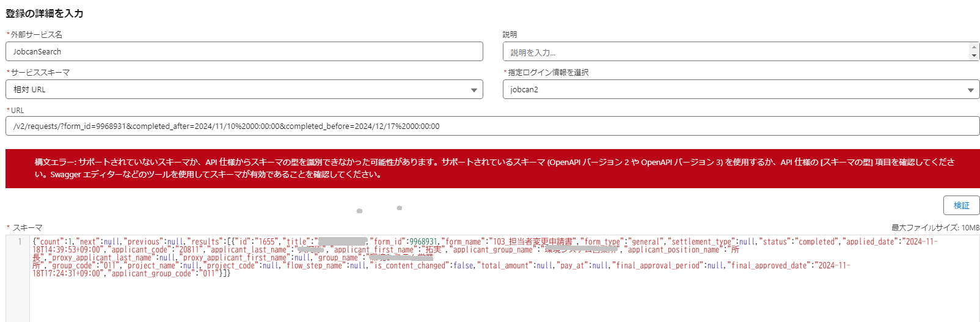Click the 説明 label above the description box

pos(510,34)
